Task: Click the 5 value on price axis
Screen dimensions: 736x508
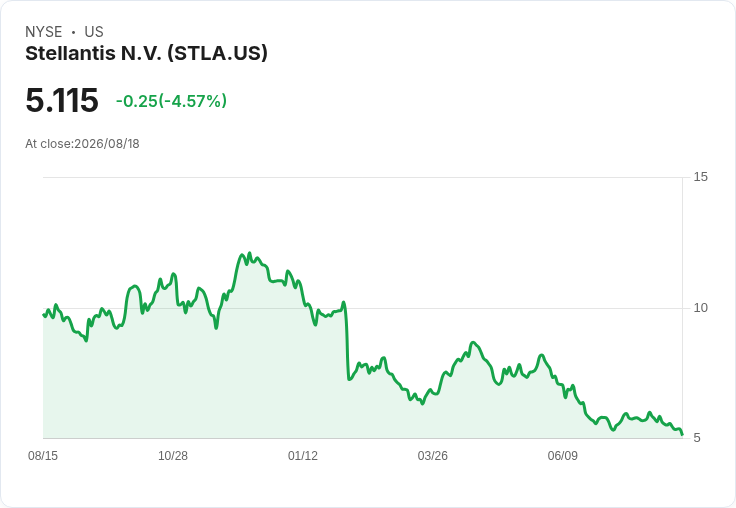Action: [x=697, y=438]
